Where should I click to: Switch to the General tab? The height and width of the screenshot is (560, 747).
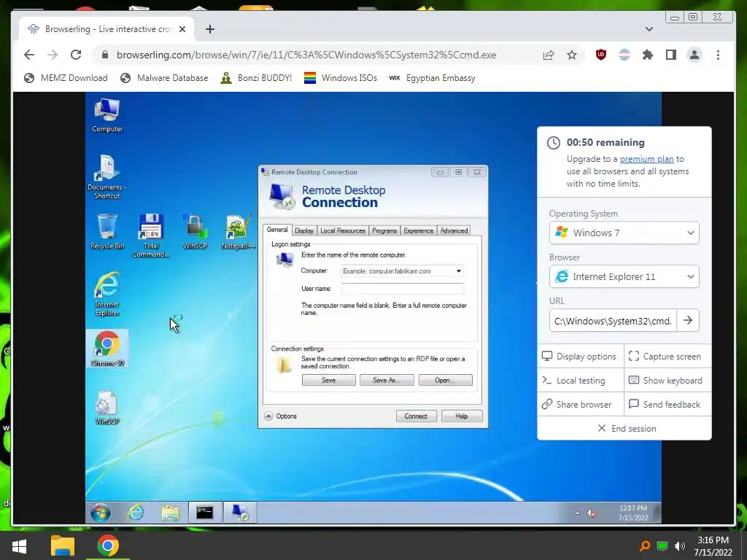coord(277,230)
